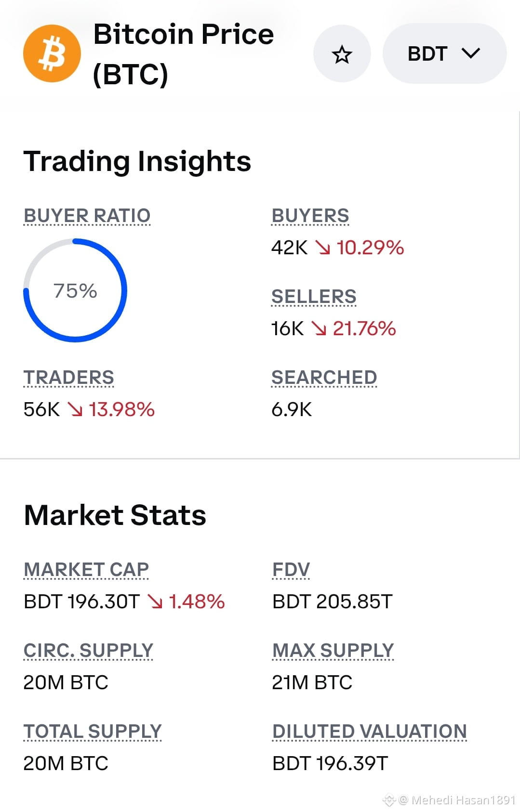Click the MARKET CAP label
520x812 pixels.
coord(86,569)
